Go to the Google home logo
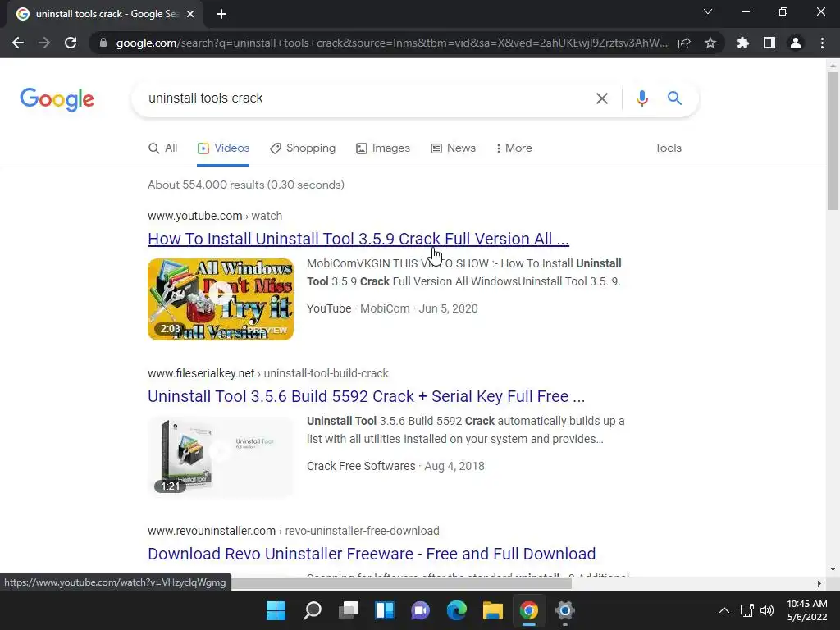Screen dimensions: 840x630 coord(57,99)
